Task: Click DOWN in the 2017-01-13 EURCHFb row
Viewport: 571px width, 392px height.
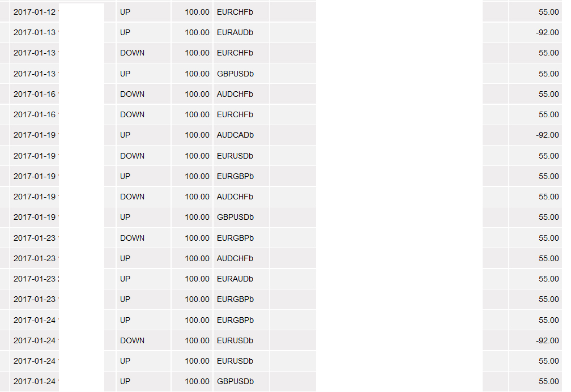Action: pyautogui.click(x=132, y=53)
